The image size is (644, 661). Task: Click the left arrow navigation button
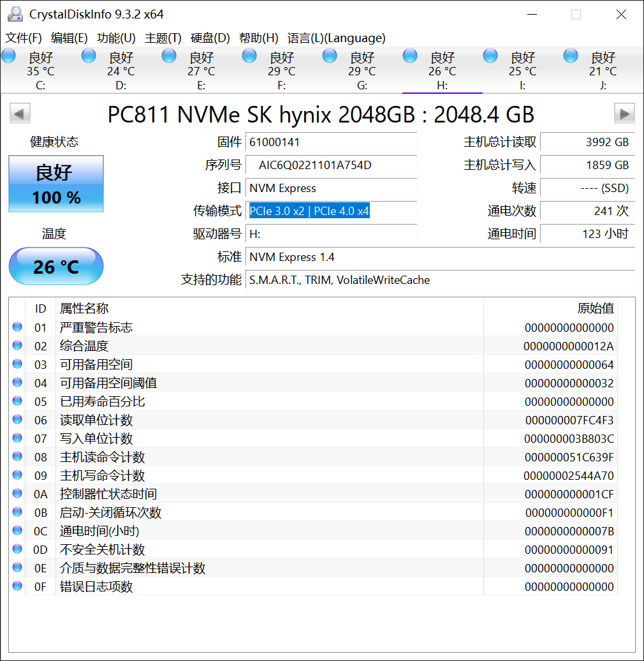[x=20, y=113]
